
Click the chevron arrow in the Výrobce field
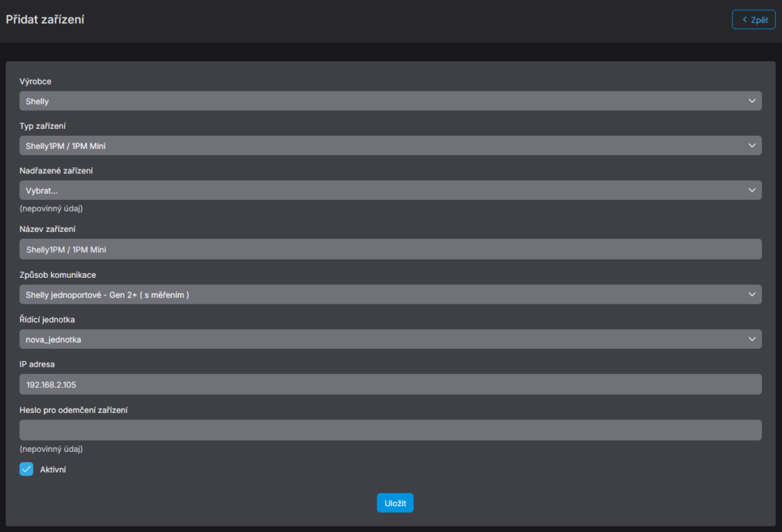751,101
